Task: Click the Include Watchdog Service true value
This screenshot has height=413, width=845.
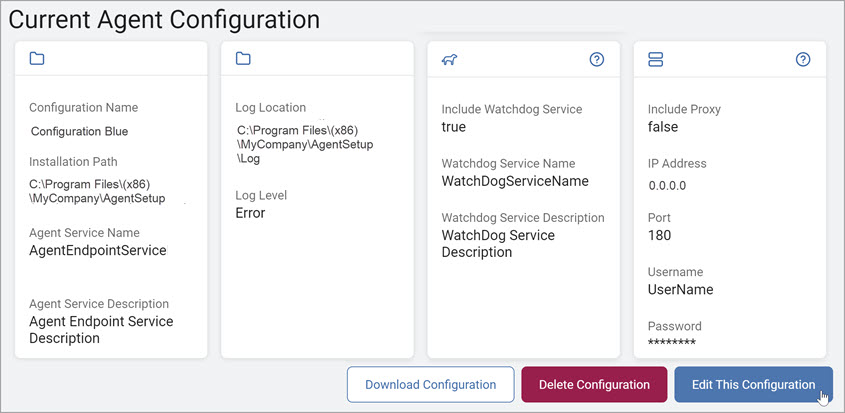Action: click(454, 127)
